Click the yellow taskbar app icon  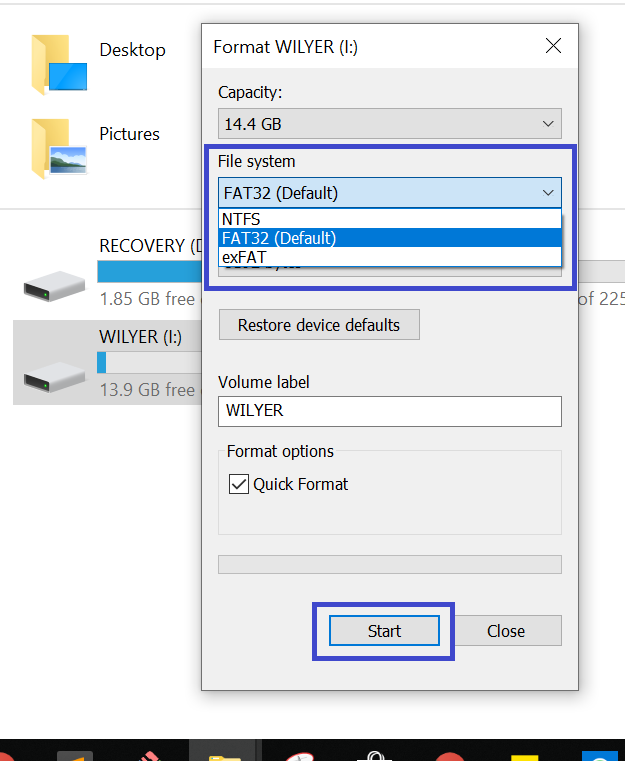pyautogui.click(x=525, y=756)
